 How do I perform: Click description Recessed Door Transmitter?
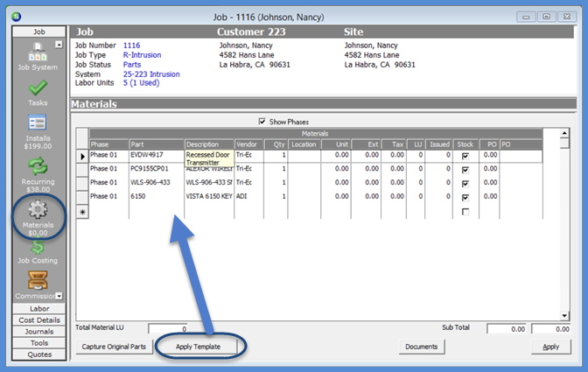(x=209, y=158)
